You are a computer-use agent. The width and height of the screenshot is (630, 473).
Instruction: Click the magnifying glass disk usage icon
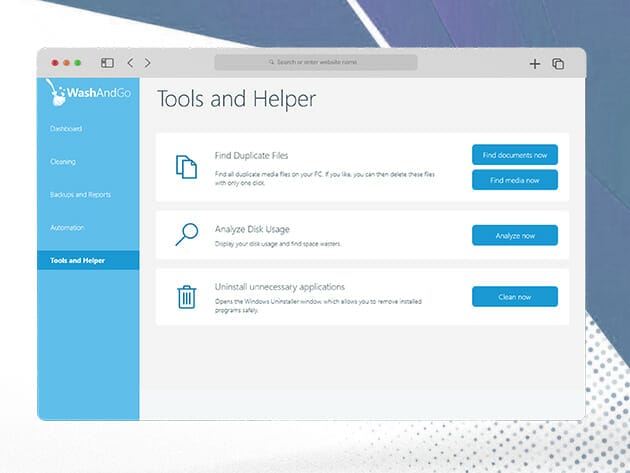[x=186, y=235]
